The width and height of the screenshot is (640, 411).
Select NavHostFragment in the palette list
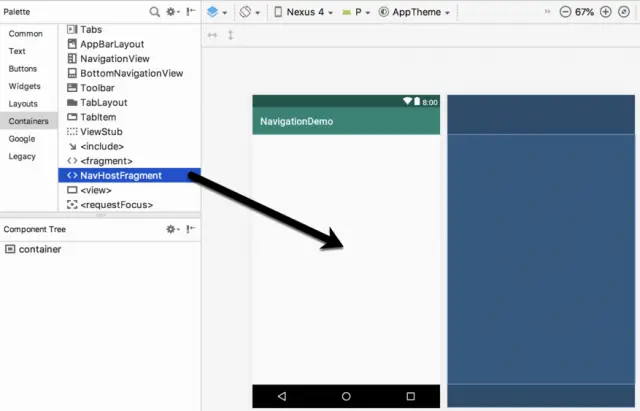coord(121,175)
